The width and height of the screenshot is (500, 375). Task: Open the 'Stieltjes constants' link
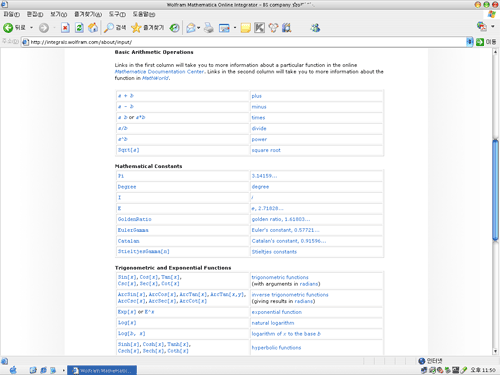pos(274,252)
